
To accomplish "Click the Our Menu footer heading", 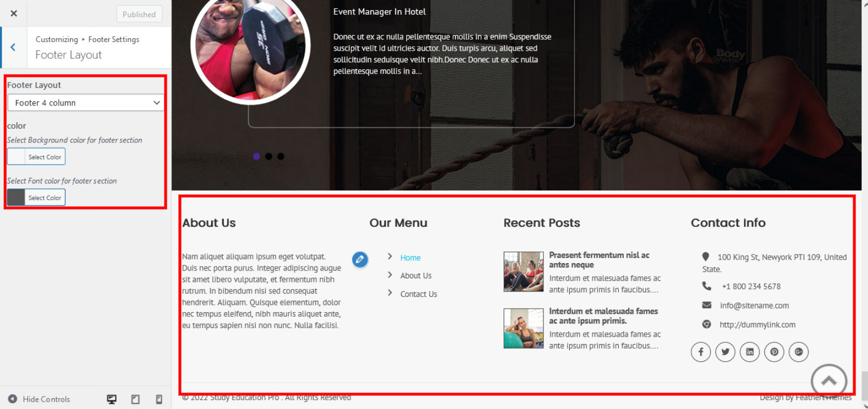I will (x=398, y=223).
